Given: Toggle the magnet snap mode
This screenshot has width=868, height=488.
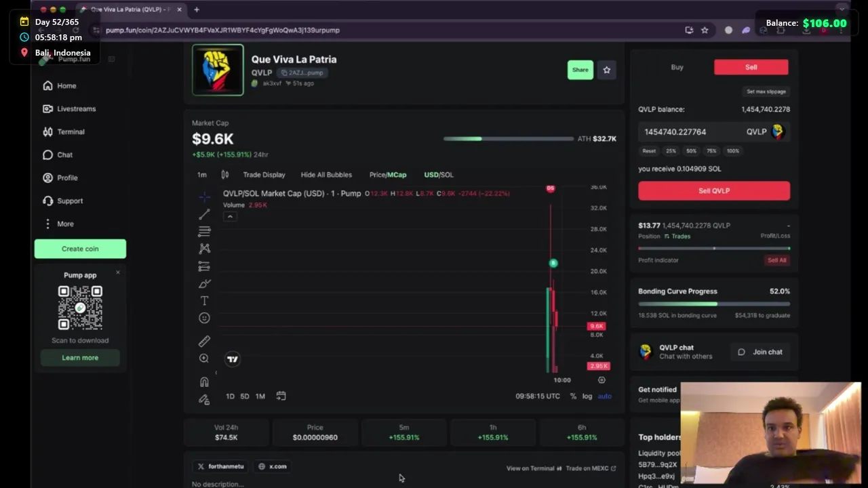Looking at the screenshot, I should [x=204, y=382].
